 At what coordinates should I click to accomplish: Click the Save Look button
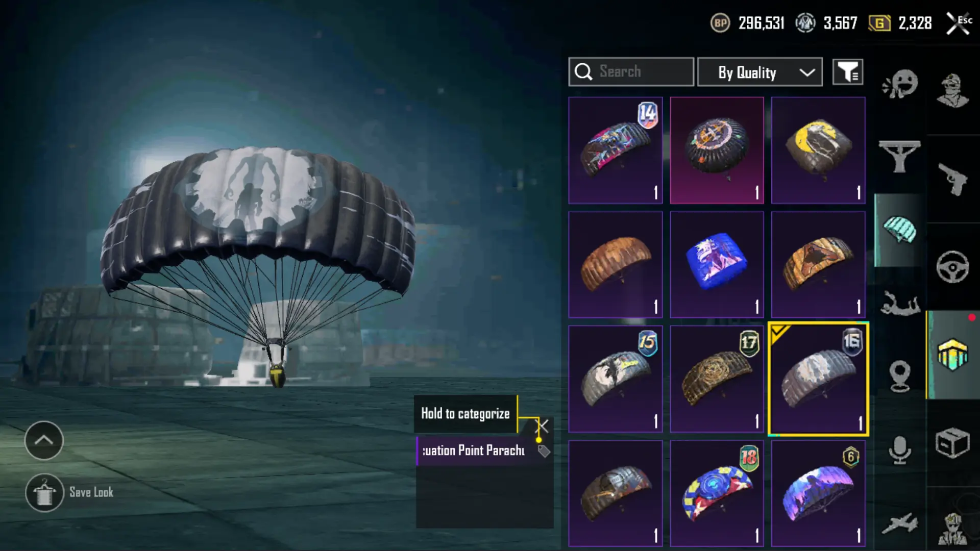tap(70, 493)
